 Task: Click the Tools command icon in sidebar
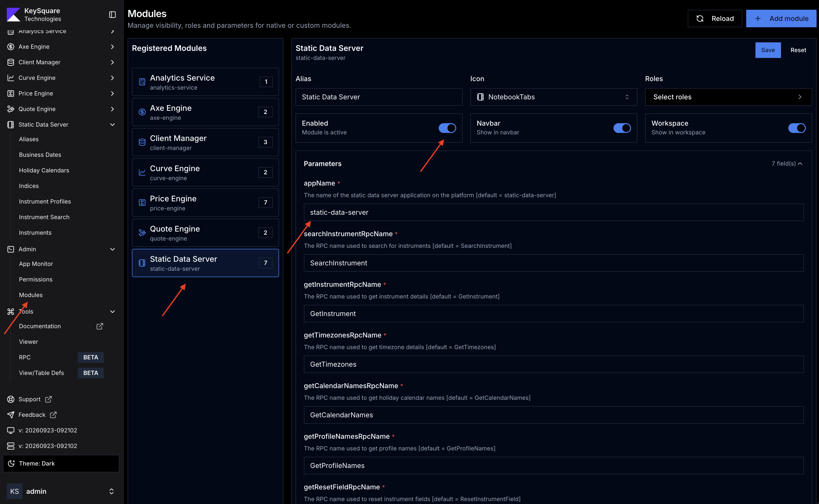[11, 311]
